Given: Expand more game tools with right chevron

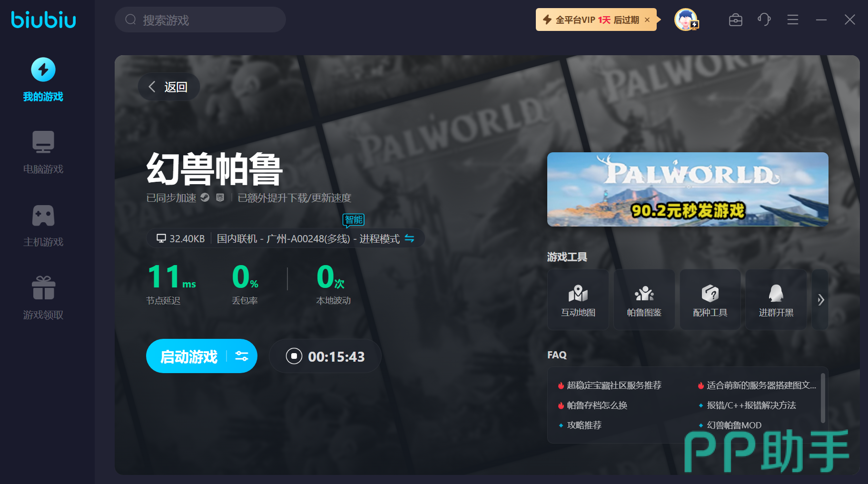Looking at the screenshot, I should click(x=820, y=300).
